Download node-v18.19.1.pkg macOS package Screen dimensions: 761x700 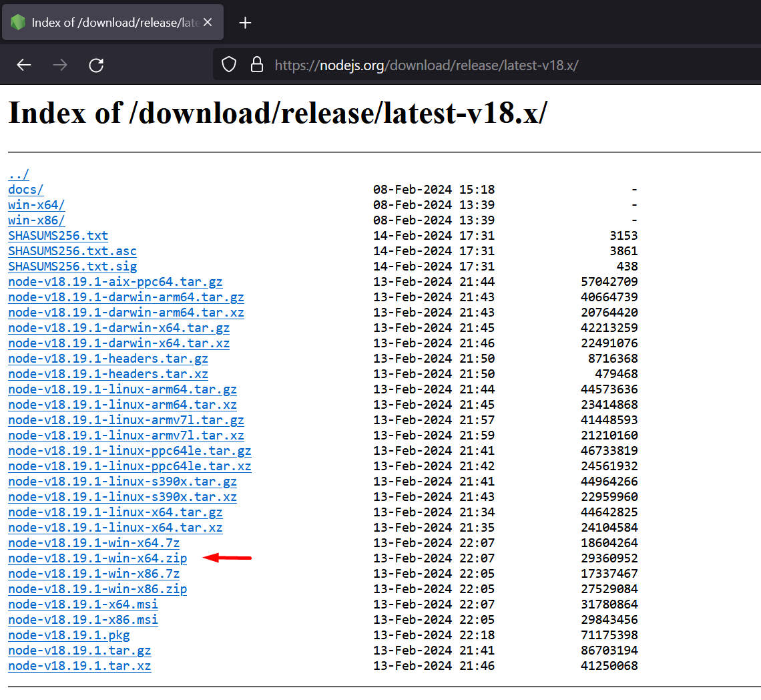tap(69, 635)
